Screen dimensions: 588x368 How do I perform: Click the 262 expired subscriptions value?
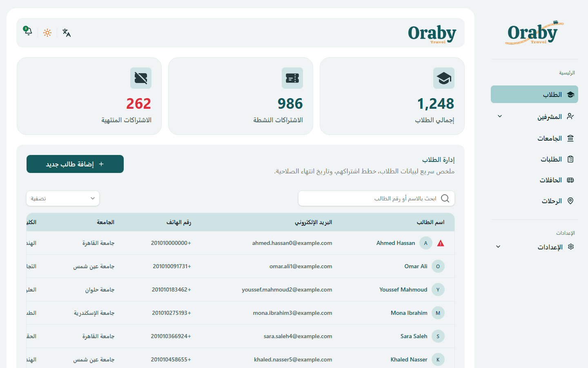coord(139,104)
